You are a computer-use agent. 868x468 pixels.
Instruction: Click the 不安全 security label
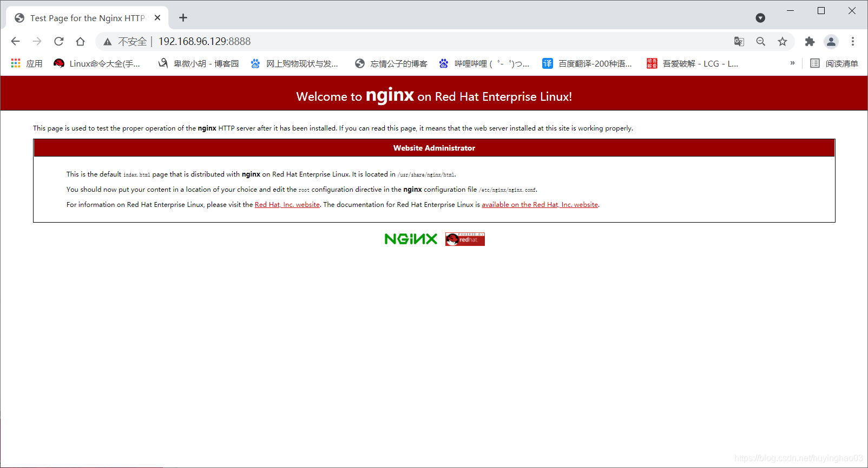pyautogui.click(x=133, y=42)
